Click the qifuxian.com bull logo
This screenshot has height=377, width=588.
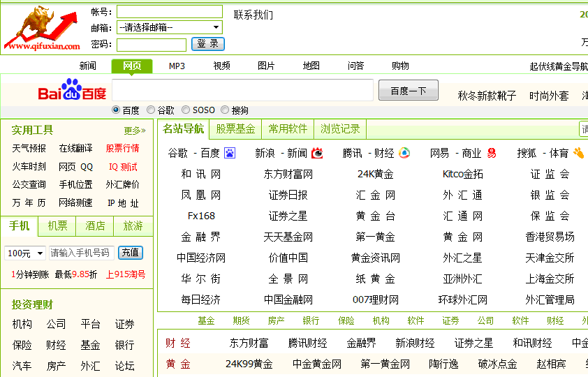click(42, 29)
